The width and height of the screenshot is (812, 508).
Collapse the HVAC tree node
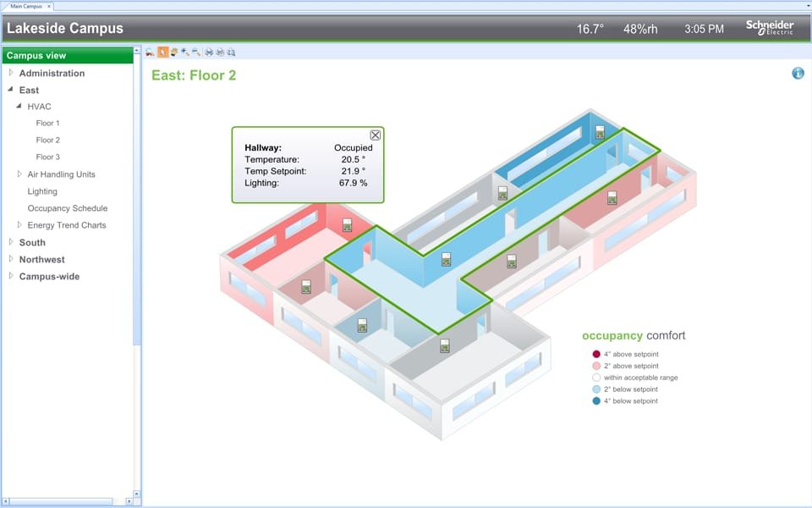pos(19,107)
